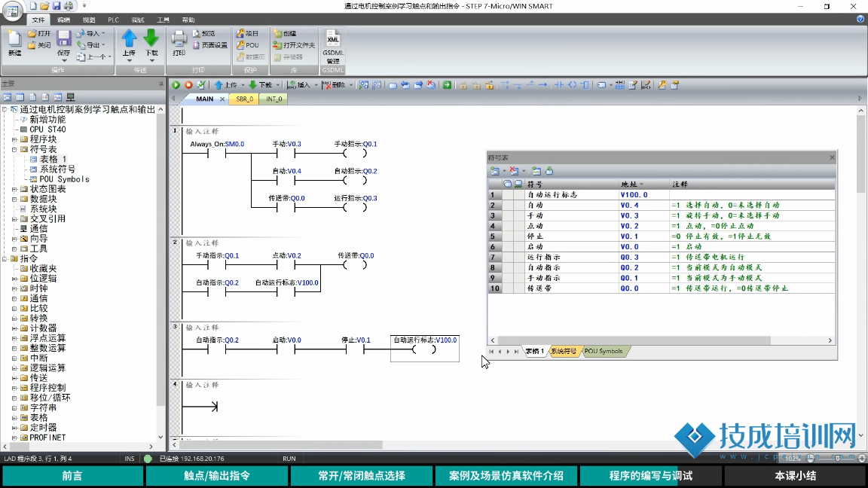Click first icon in symbol table toolbar

pos(495,171)
